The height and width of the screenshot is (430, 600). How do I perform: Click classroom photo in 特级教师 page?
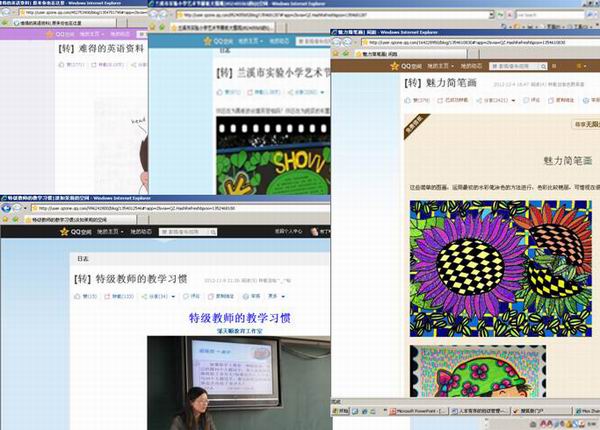coord(239,383)
